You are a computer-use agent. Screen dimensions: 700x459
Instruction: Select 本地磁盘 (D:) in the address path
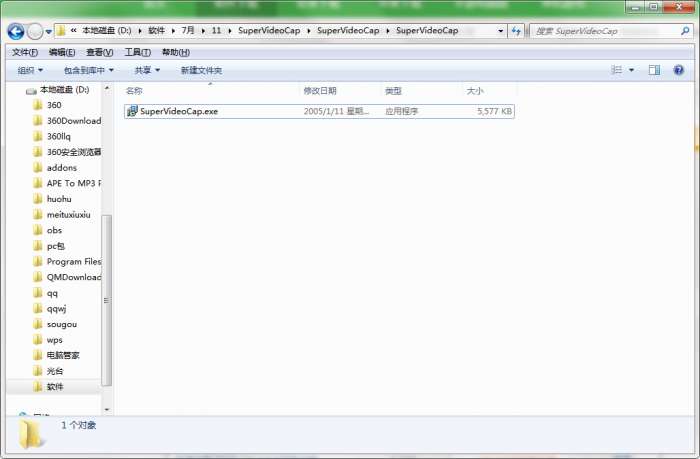click(x=107, y=31)
